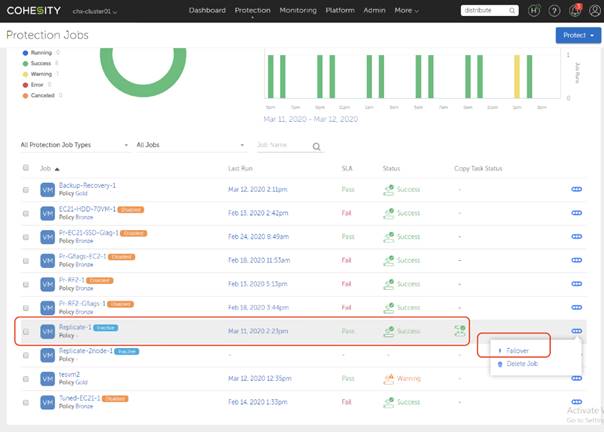Open the All Jobs filter dropdown
Screen dimensions: 604x432
(x=190, y=145)
